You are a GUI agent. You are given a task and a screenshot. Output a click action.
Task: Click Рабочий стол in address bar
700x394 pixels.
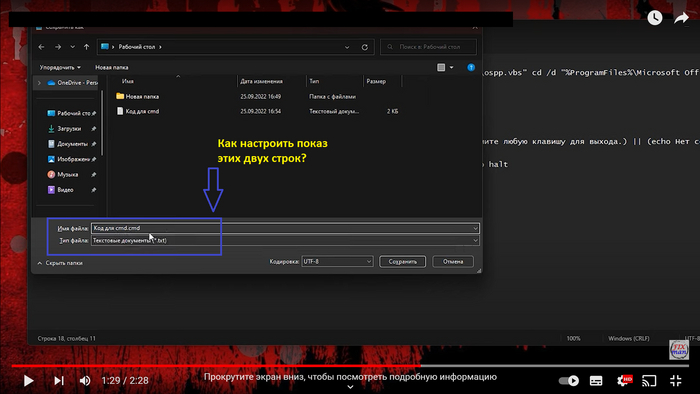tap(137, 47)
